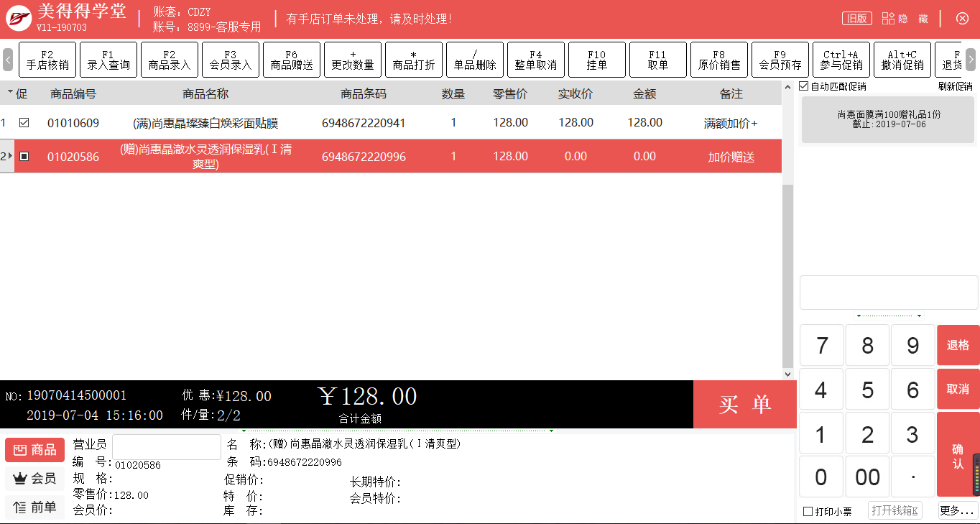The image size is (980, 524).
Task: Click 加价赠送 remark in row 2
Action: point(731,157)
